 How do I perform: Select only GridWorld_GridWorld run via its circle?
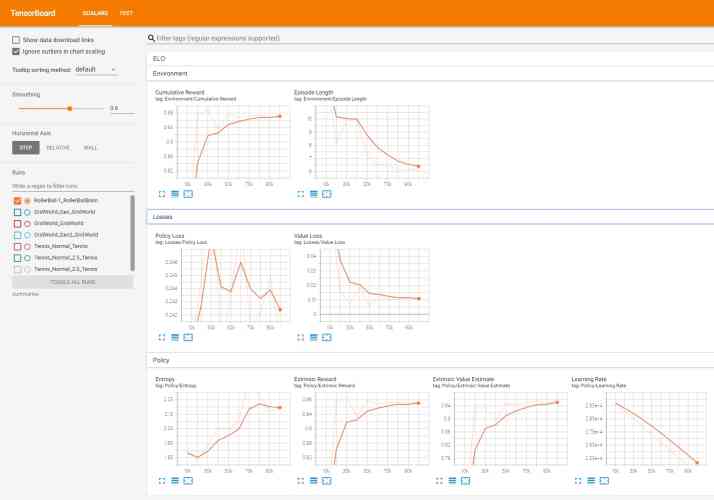pyautogui.click(x=27, y=224)
